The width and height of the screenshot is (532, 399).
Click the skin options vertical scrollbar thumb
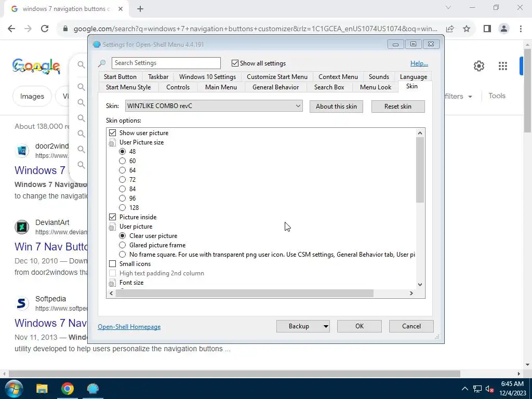[x=420, y=170]
